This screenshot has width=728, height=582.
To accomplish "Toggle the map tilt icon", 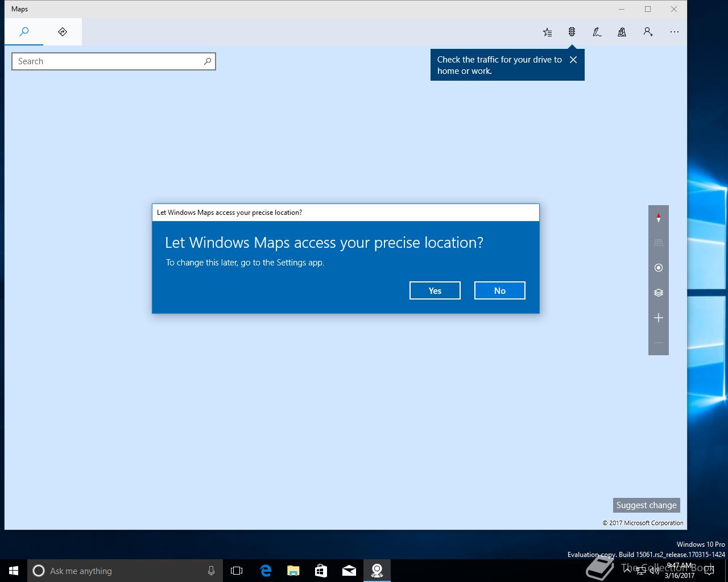I will [x=659, y=243].
